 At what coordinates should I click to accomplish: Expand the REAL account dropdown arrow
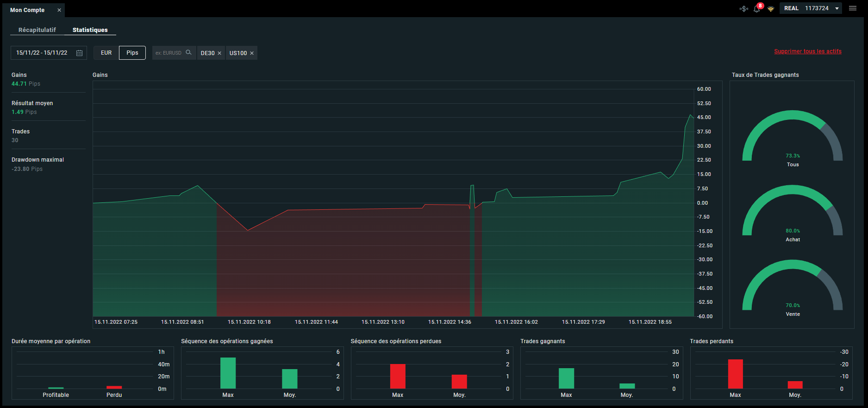pos(837,8)
